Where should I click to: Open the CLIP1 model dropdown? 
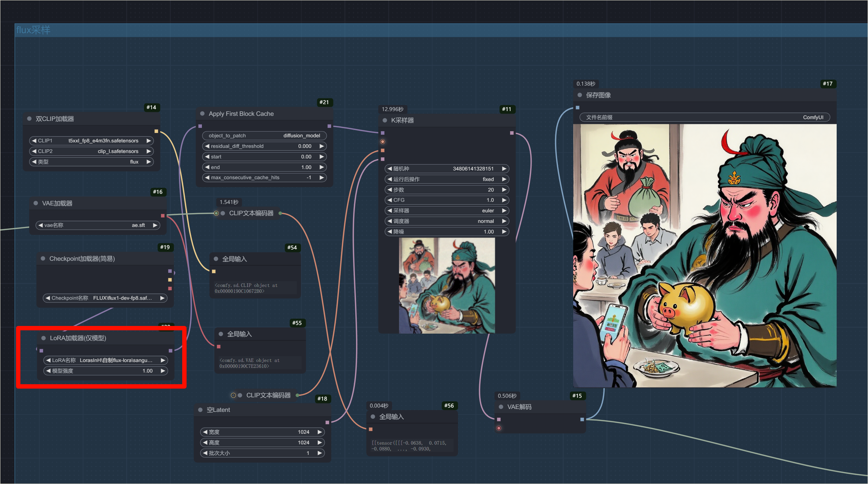click(x=91, y=141)
